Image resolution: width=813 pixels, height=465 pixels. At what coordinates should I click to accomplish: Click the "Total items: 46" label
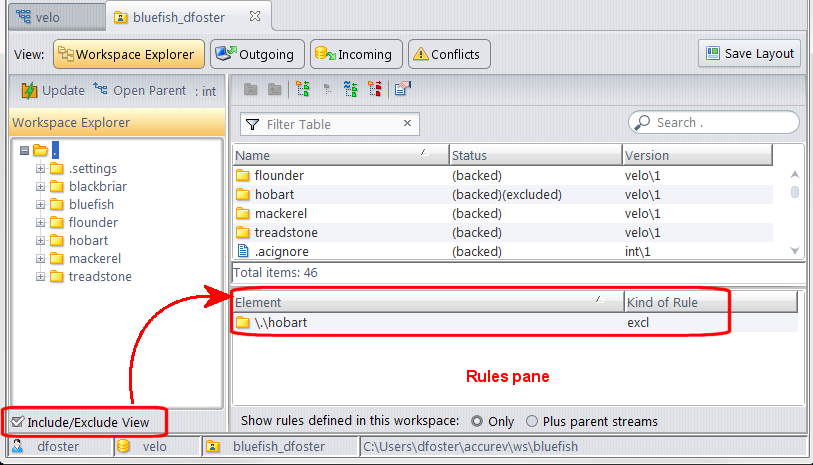275,273
